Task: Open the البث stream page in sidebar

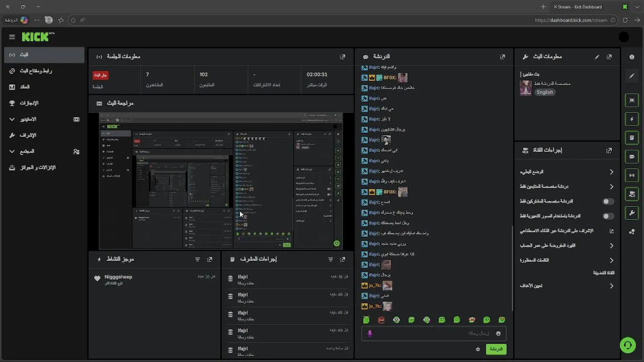Action: coord(44,55)
